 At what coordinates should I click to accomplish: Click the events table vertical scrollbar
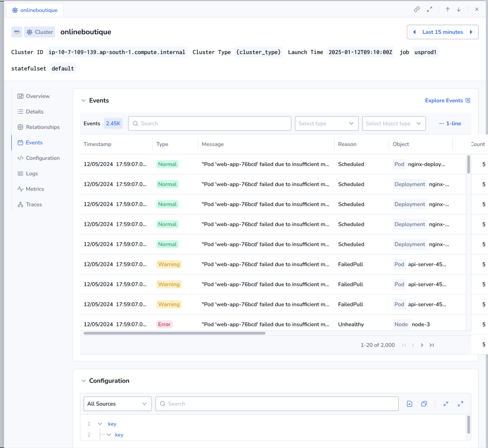(x=469, y=164)
